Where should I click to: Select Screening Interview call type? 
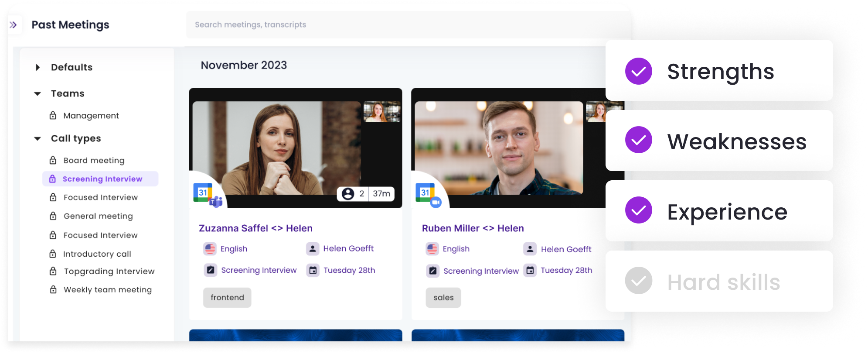pyautogui.click(x=102, y=179)
